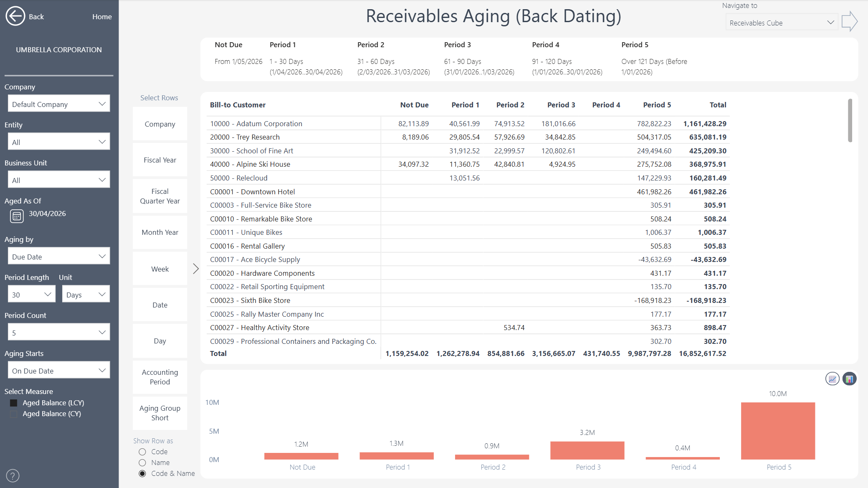Click the help question mark icon

coord(13,475)
